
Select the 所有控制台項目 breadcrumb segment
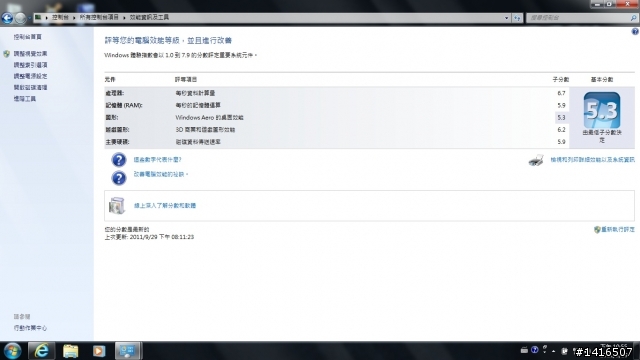(99, 18)
